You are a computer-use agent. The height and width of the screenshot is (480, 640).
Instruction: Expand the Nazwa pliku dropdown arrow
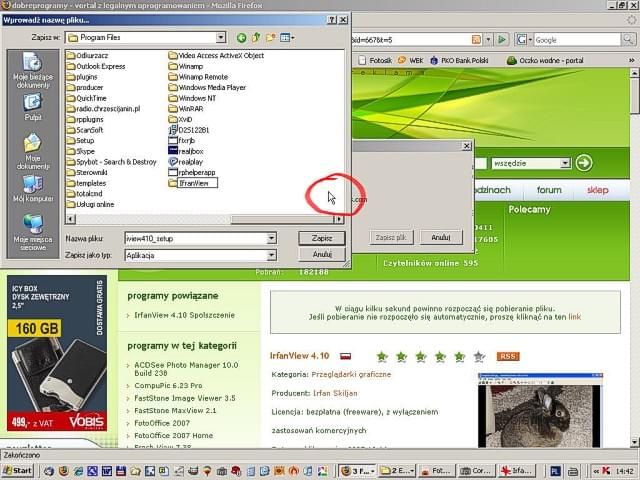[271, 238]
